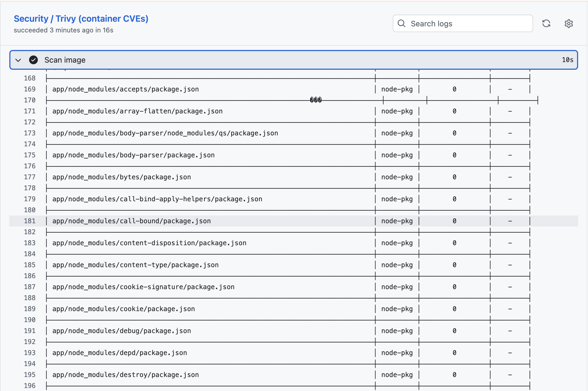Collapse the Scan image step chevron

(x=18, y=60)
